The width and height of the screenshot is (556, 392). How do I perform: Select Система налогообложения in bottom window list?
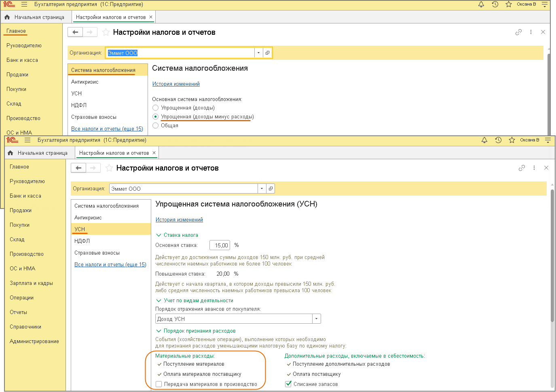click(x=111, y=206)
